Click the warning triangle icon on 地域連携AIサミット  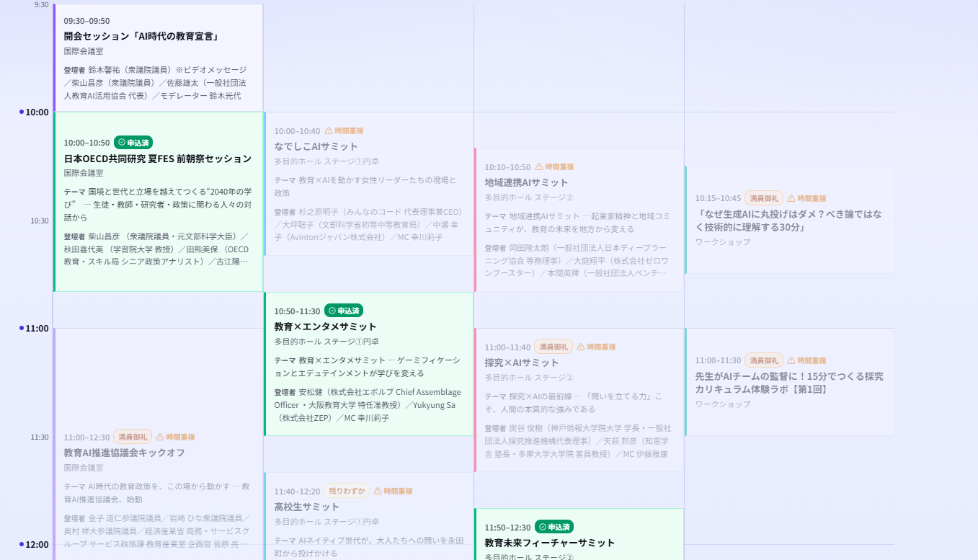coord(539,166)
